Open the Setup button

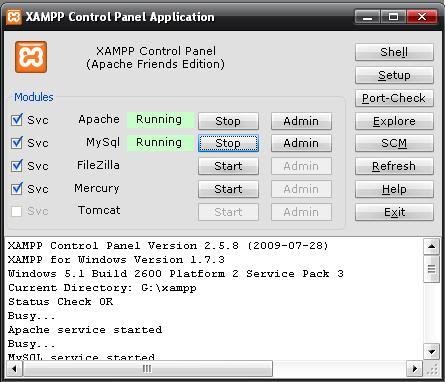(394, 75)
